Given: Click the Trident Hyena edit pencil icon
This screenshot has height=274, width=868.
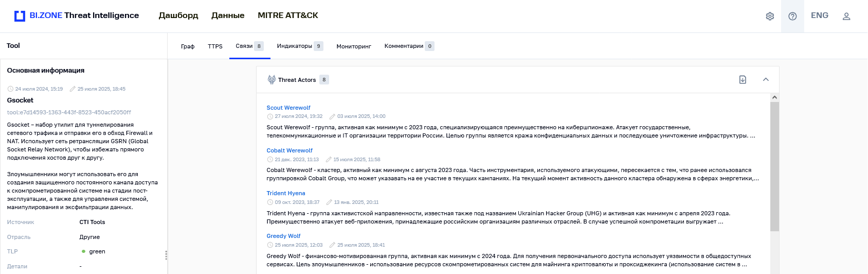Looking at the screenshot, I should pos(329,202).
